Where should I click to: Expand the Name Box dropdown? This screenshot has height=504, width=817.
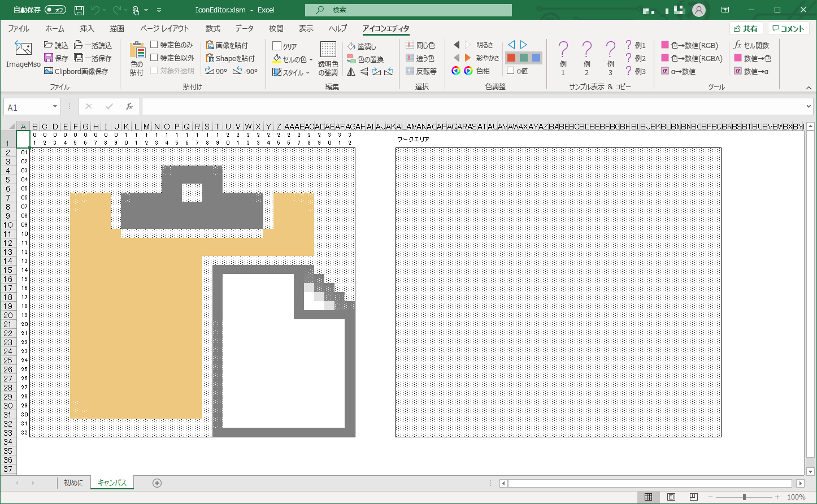click(x=55, y=107)
